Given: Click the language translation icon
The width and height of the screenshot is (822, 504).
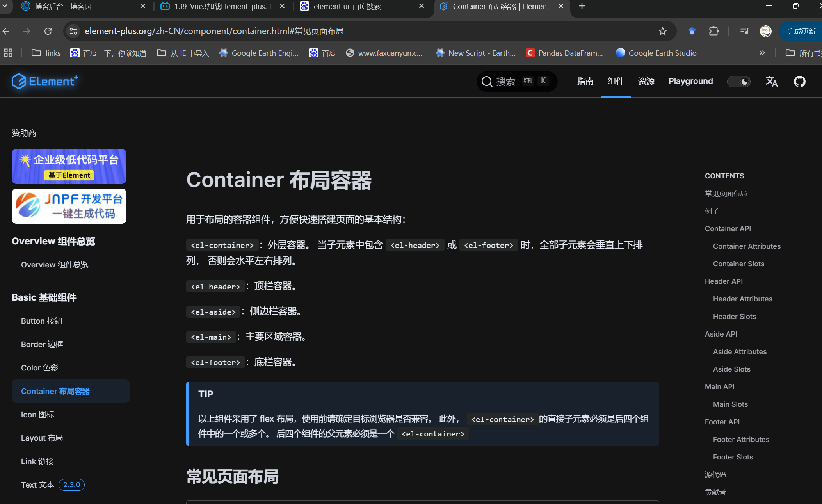Looking at the screenshot, I should pyautogui.click(x=771, y=82).
